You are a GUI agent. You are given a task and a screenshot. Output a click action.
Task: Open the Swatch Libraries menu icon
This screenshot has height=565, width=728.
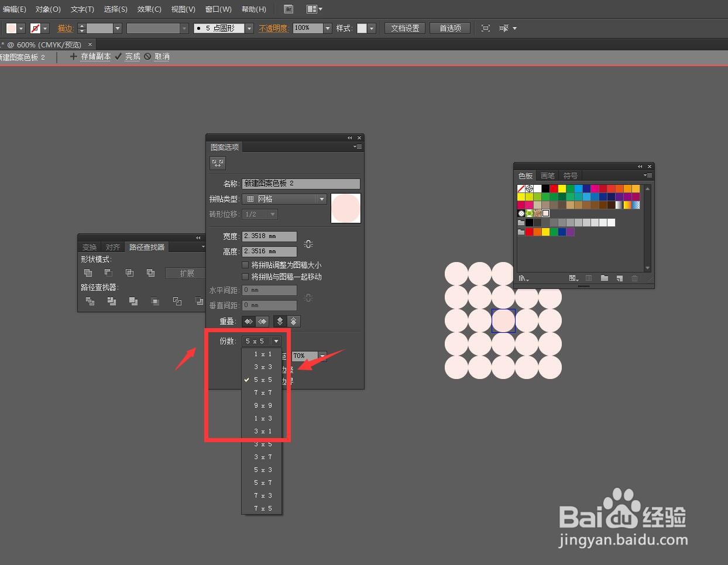pos(524,278)
